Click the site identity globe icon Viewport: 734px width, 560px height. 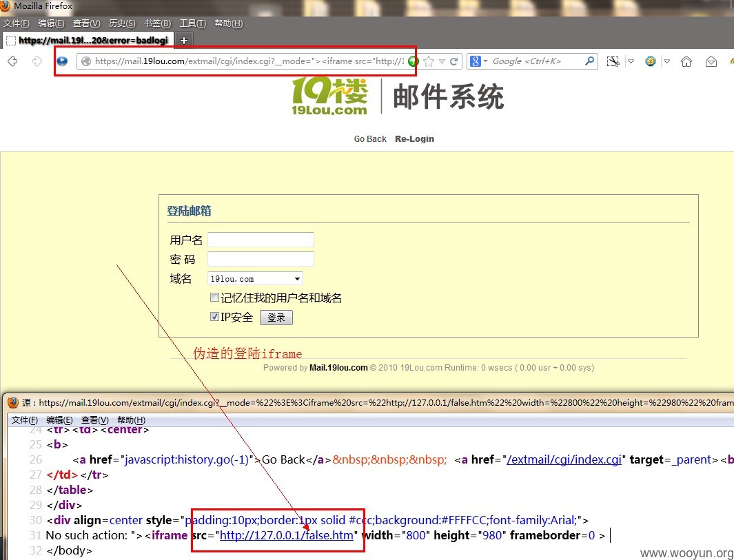pyautogui.click(x=85, y=61)
